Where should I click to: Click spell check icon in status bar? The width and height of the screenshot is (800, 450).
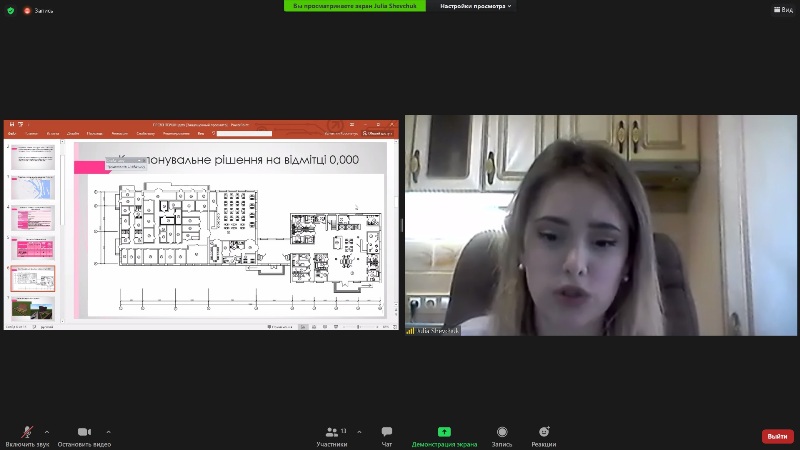point(35,327)
